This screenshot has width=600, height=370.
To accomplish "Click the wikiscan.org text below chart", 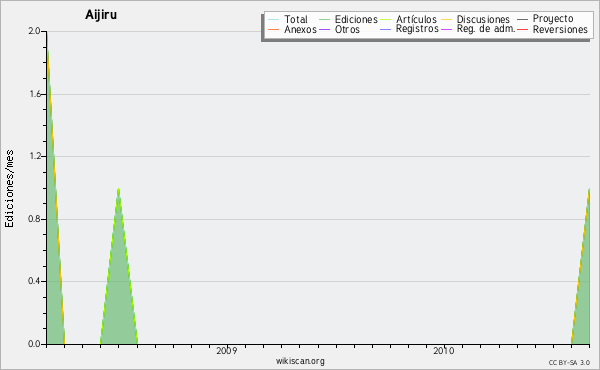I will point(300,361).
